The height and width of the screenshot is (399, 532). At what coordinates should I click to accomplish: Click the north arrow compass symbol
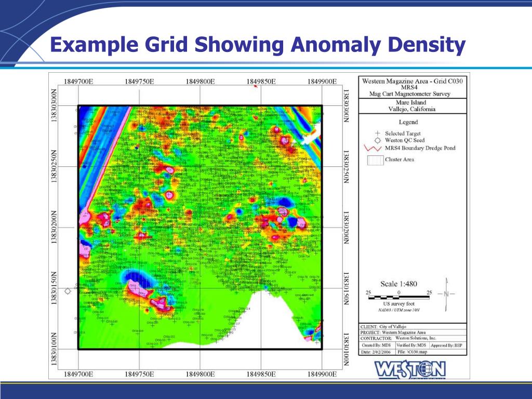click(x=446, y=294)
